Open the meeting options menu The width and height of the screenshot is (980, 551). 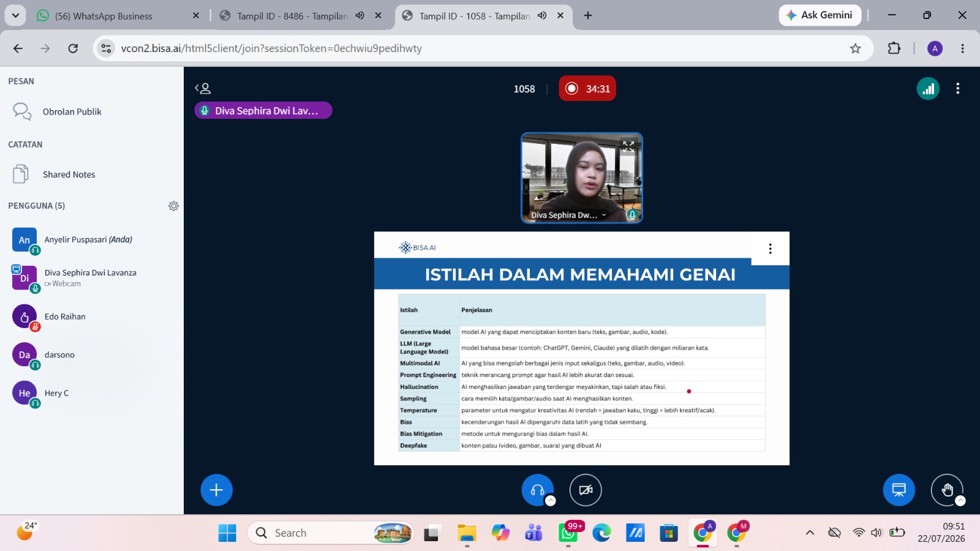coord(958,89)
